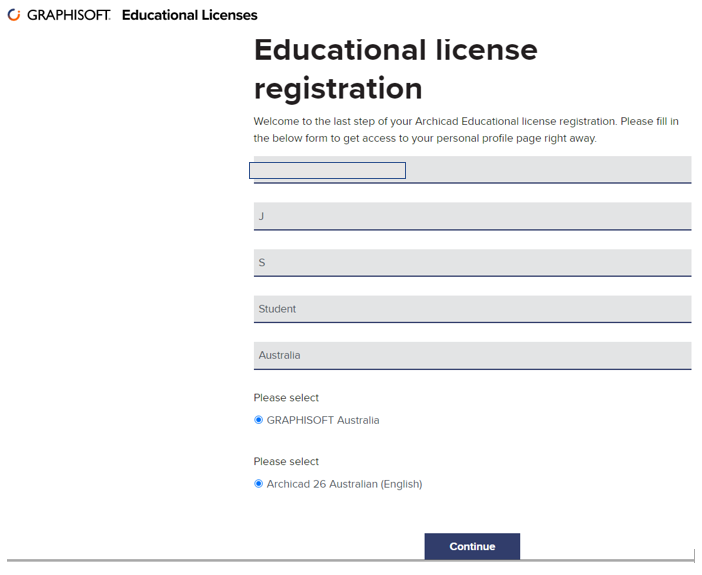This screenshot has height=575, width=702.
Task: Focus the field containing J
Action: click(x=472, y=216)
